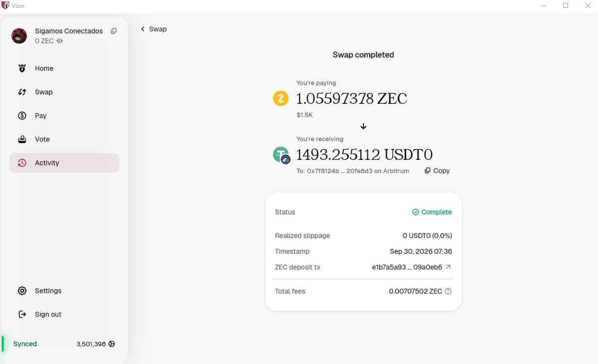The height and width of the screenshot is (364, 598).
Task: Click the Sign out arrow icon
Action: click(22, 314)
